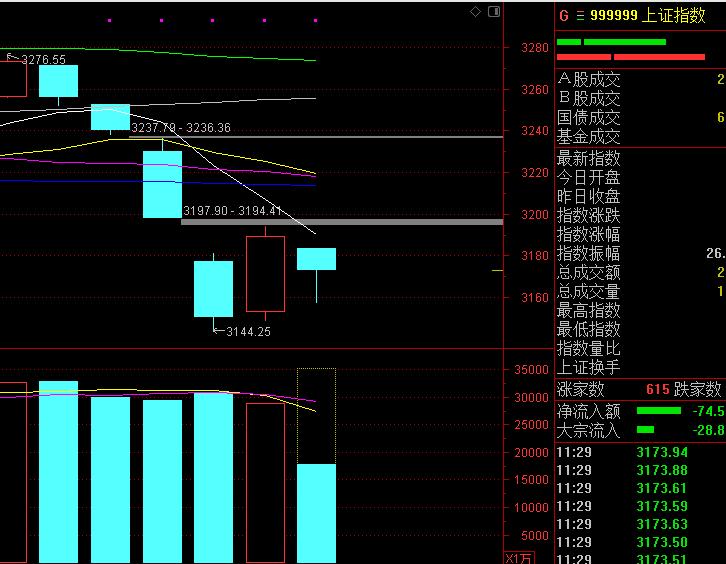Click the 大宗流入 label
Viewport: 726px width, 564px height.
pos(588,430)
